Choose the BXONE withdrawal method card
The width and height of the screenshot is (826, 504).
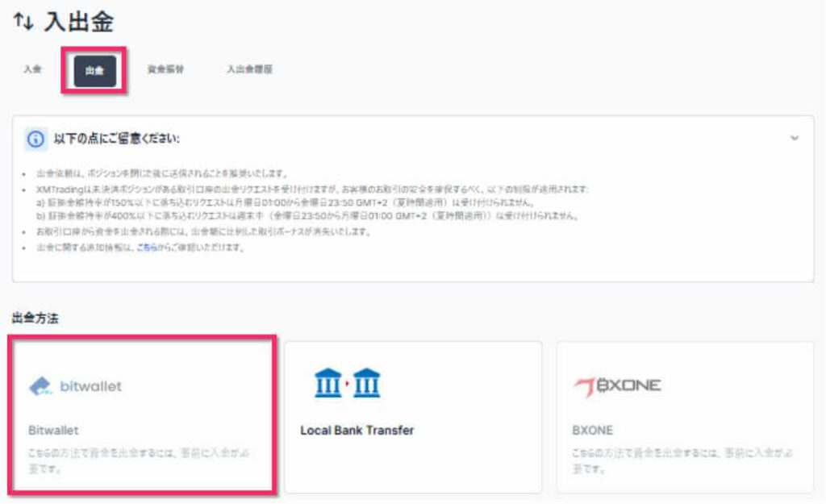[x=684, y=415]
